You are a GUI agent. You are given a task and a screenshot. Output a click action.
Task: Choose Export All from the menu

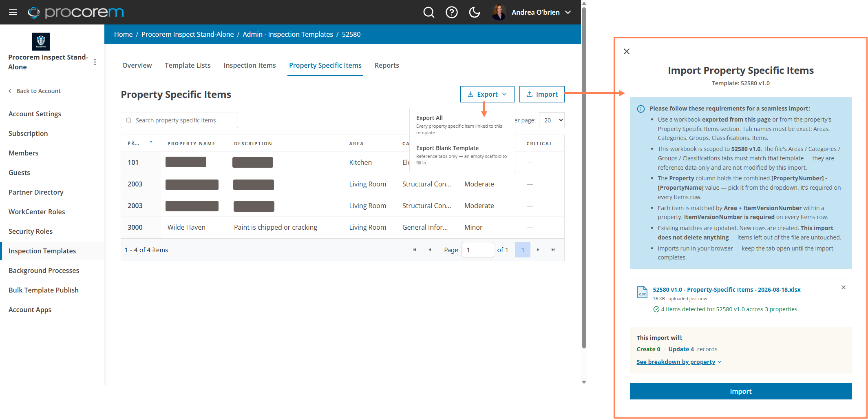click(x=462, y=125)
